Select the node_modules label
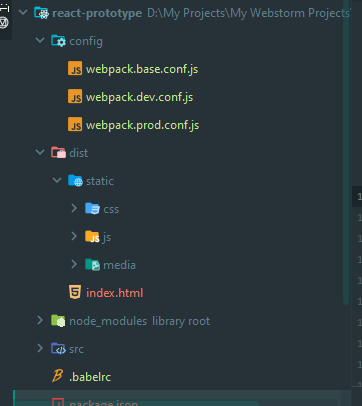 (108, 321)
